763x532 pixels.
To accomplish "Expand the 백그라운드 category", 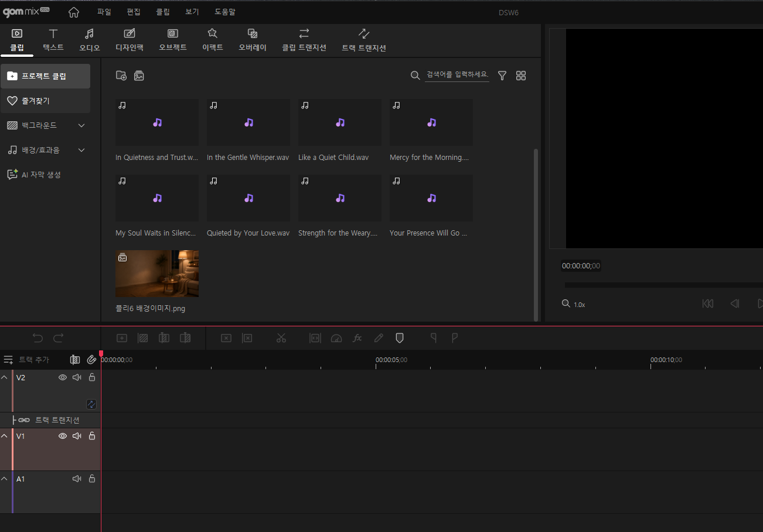I will pyautogui.click(x=81, y=125).
